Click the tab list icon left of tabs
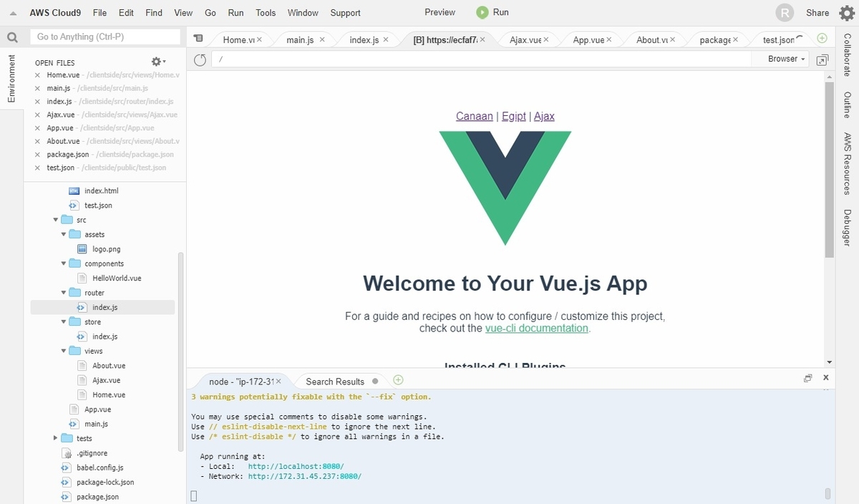 (x=198, y=39)
